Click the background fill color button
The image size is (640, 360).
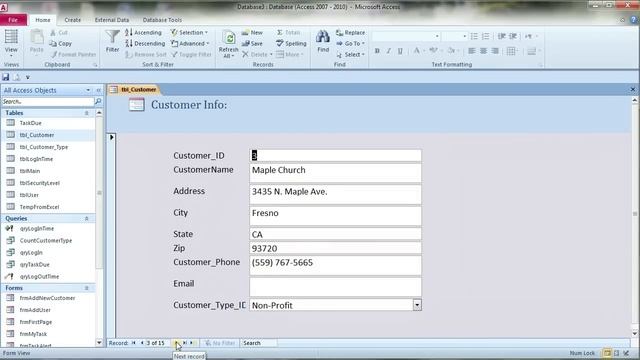[451, 51]
